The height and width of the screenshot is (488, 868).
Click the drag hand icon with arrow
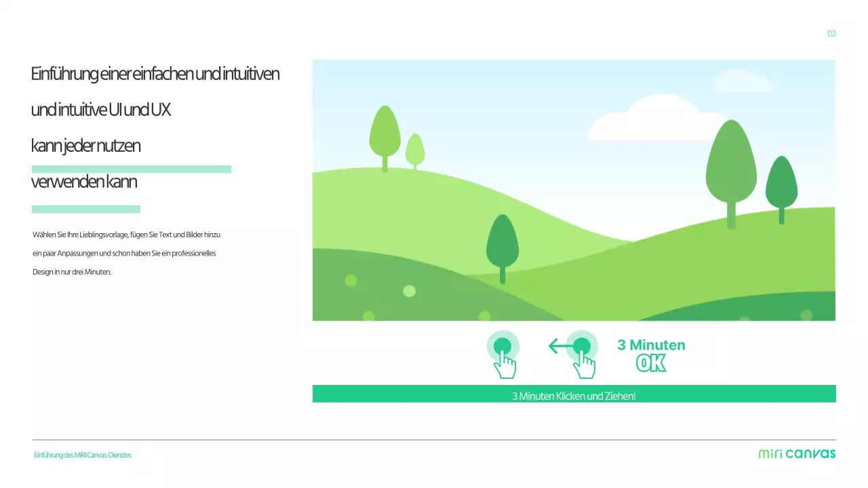click(582, 356)
